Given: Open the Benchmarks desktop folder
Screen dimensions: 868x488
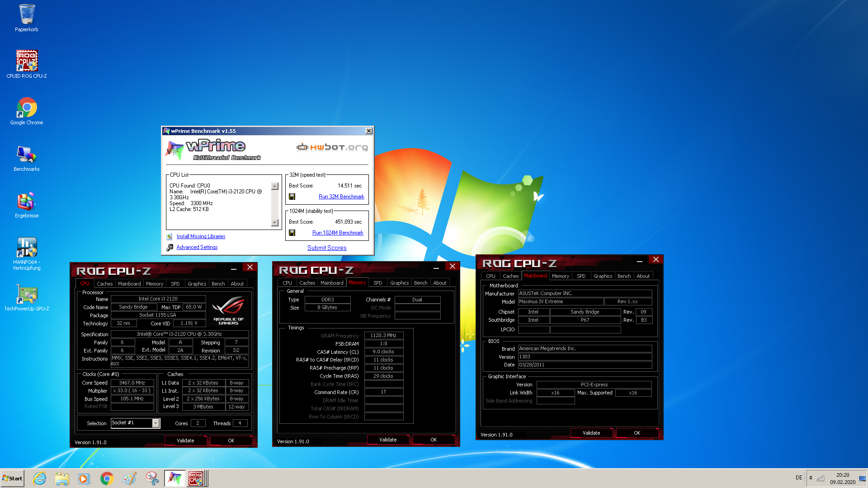Looking at the screenshot, I should click(x=27, y=158).
